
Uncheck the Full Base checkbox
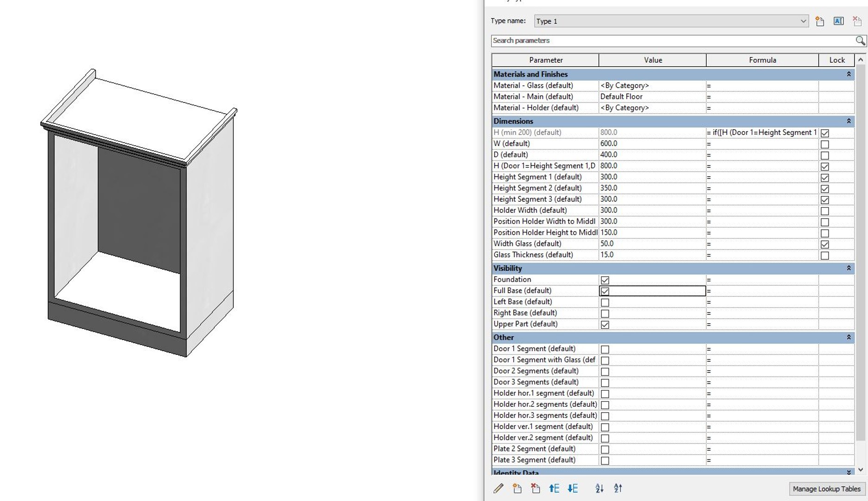click(x=605, y=291)
